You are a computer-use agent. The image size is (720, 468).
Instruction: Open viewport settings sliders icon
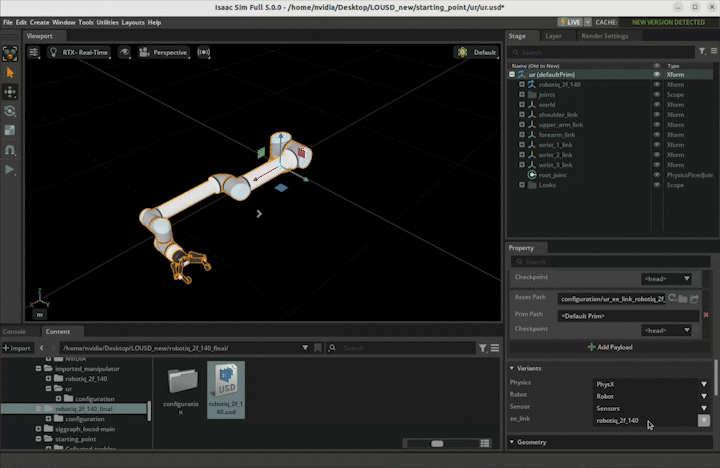click(x=34, y=52)
